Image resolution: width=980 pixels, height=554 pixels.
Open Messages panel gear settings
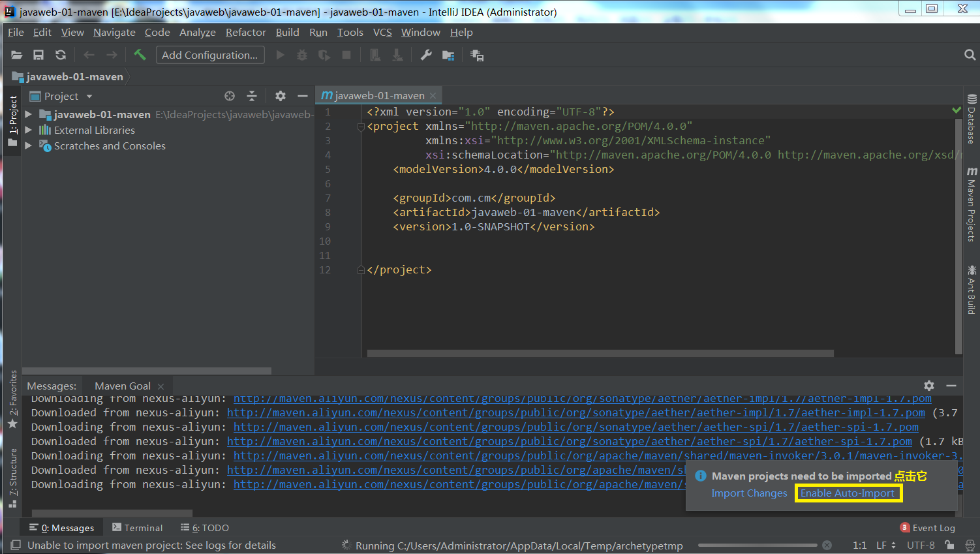pos(929,386)
